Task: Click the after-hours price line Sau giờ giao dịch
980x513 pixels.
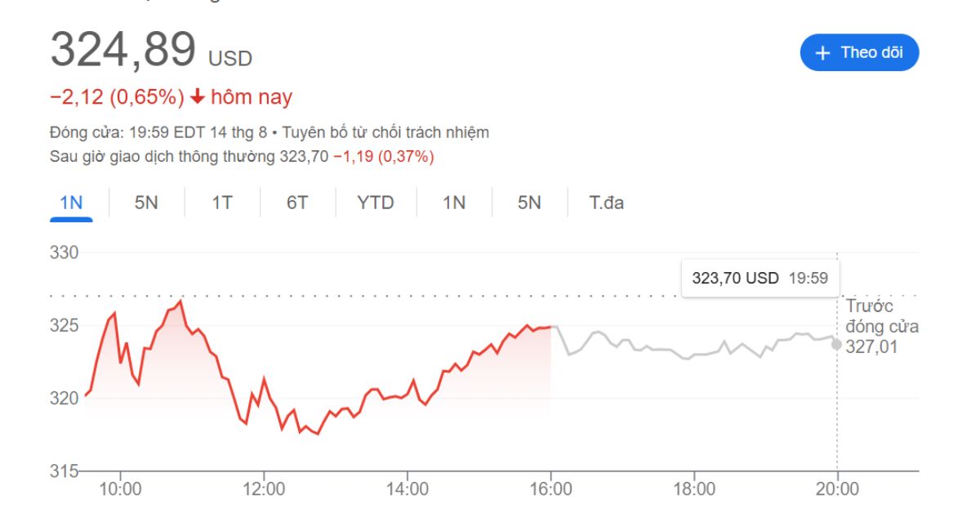Action: [242, 156]
